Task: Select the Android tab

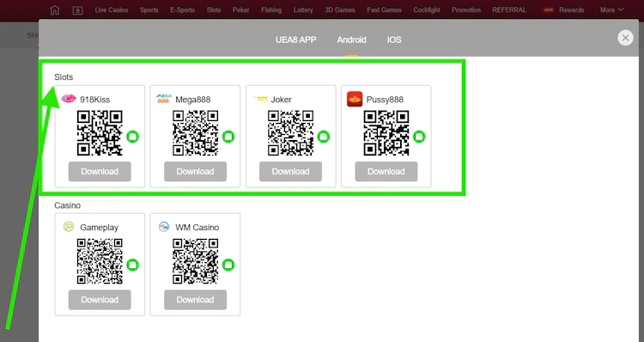Action: coord(351,40)
